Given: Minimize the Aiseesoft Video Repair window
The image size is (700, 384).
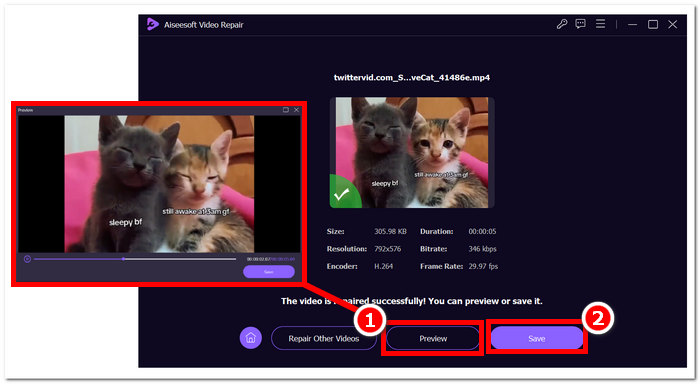Looking at the screenshot, I should coord(633,25).
